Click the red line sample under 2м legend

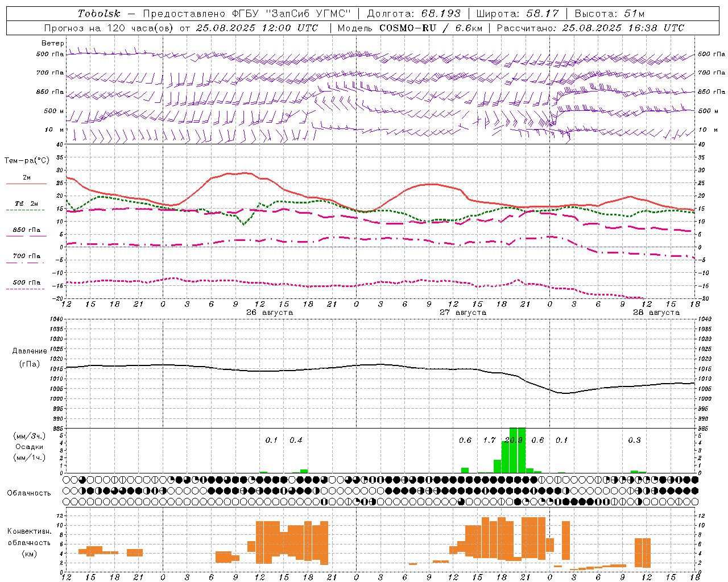coord(26,184)
